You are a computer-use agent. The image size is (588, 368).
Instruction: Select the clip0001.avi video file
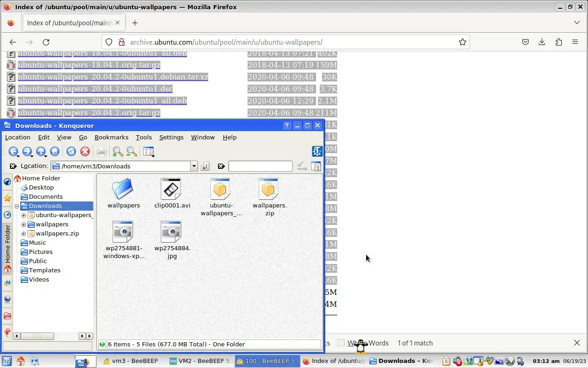pyautogui.click(x=171, y=189)
